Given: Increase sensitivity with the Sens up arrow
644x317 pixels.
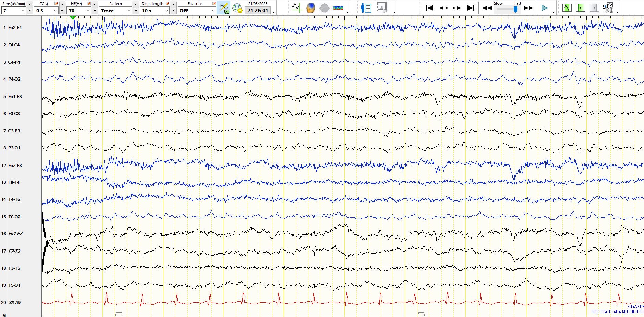Looking at the screenshot, I should (30, 4).
